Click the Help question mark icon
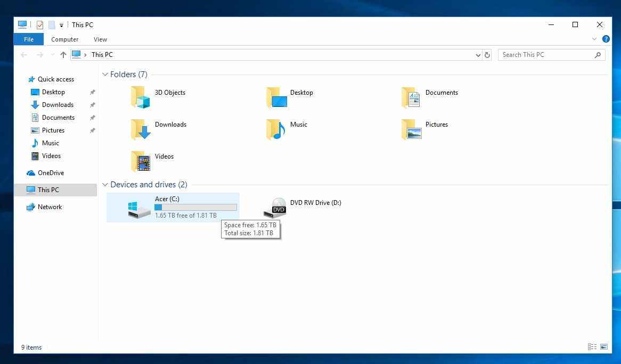This screenshot has height=364, width=621. 606,39
